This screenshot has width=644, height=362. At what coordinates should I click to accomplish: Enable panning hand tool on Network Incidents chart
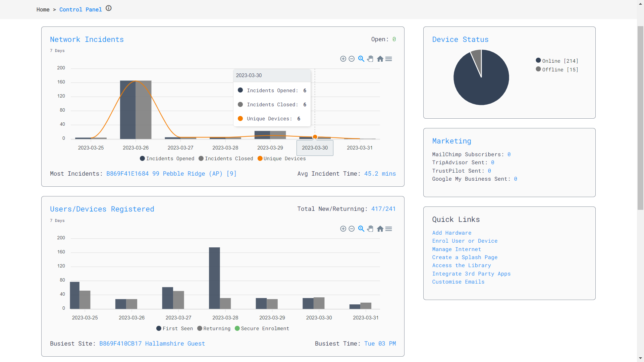click(x=370, y=59)
